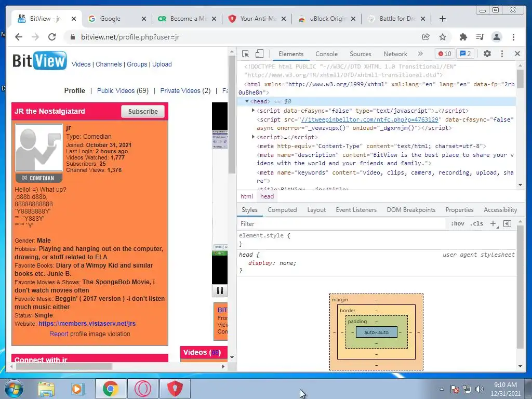Click the styles Filter input field
532x399 pixels.
tap(341, 223)
